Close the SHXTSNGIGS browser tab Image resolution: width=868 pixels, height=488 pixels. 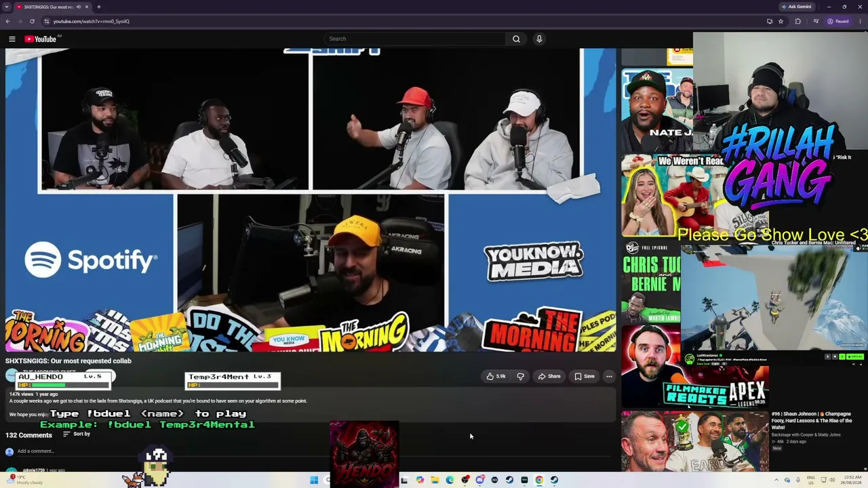coord(87,7)
